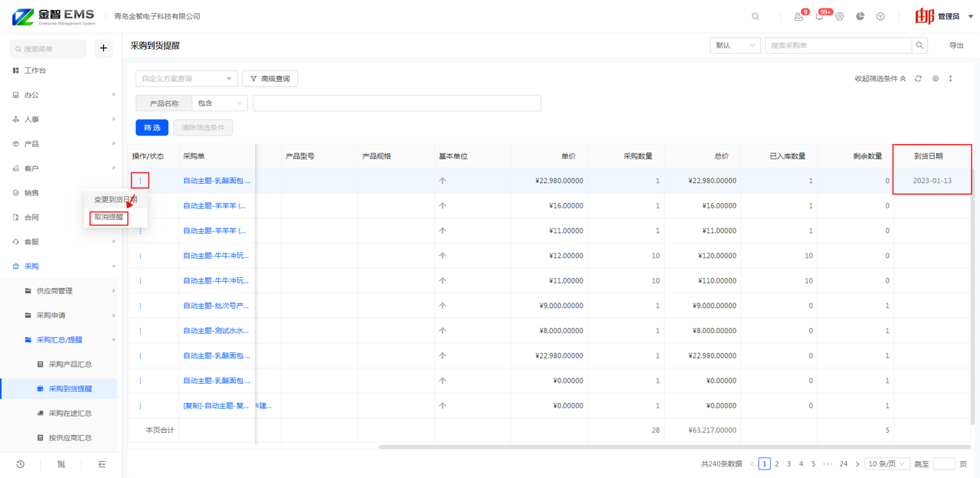Click the 2023-01-13 date cell
This screenshot has width=980, height=478.
pyautogui.click(x=932, y=181)
